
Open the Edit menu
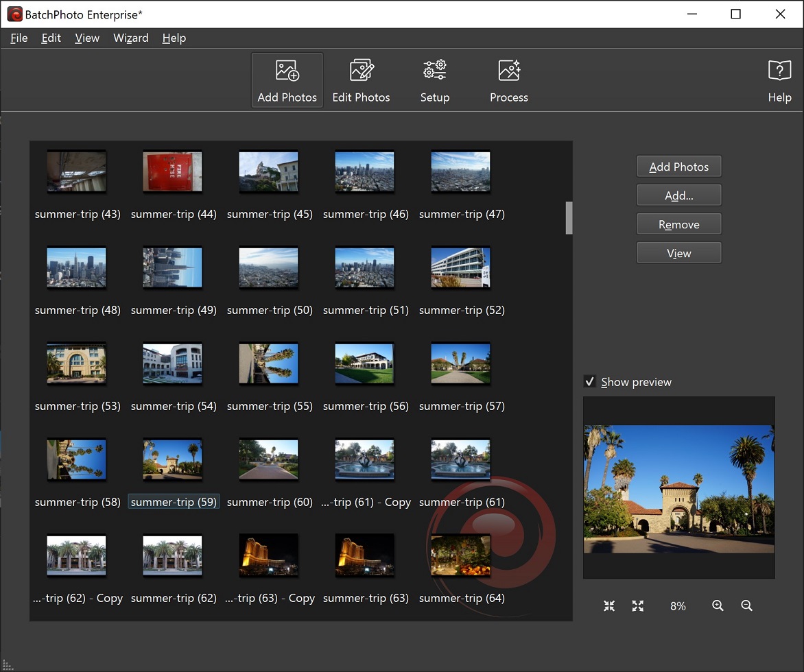[x=51, y=38]
